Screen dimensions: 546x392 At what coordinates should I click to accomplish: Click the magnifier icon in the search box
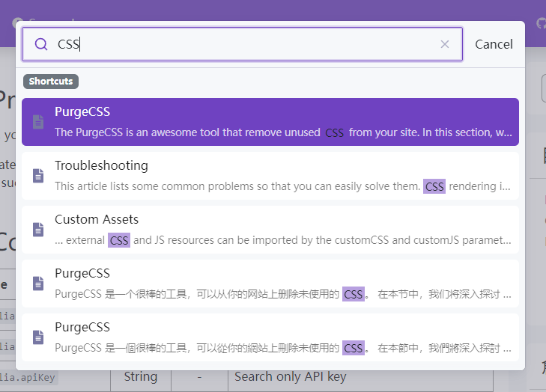point(41,44)
